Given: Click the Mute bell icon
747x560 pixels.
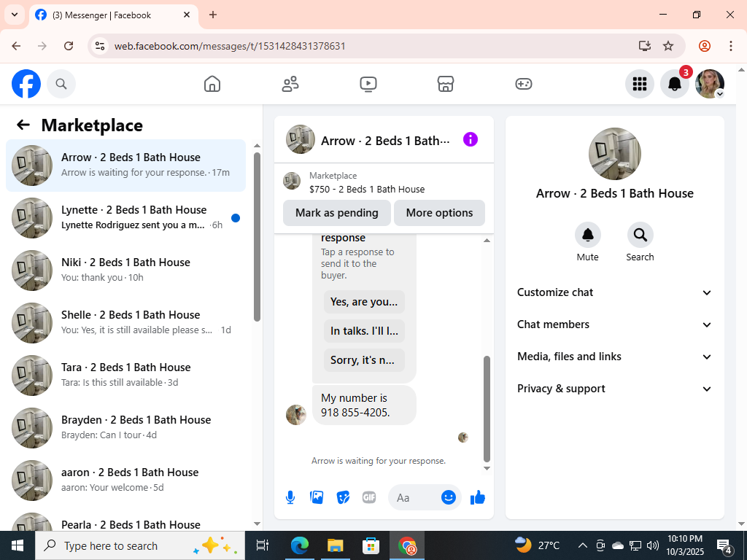Looking at the screenshot, I should (x=588, y=235).
